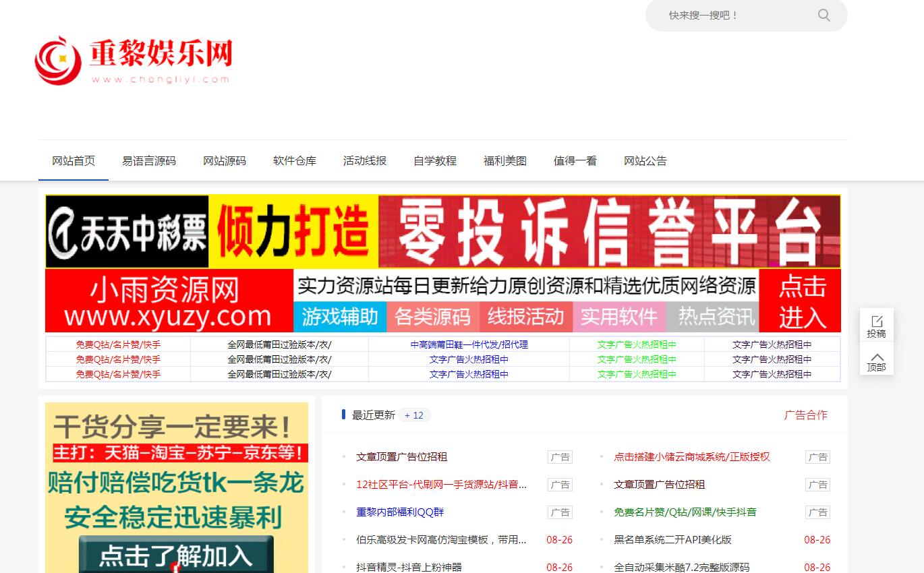The image size is (924, 573).
Task: Open 重黎内部福利QQ群 link
Action: click(x=400, y=512)
